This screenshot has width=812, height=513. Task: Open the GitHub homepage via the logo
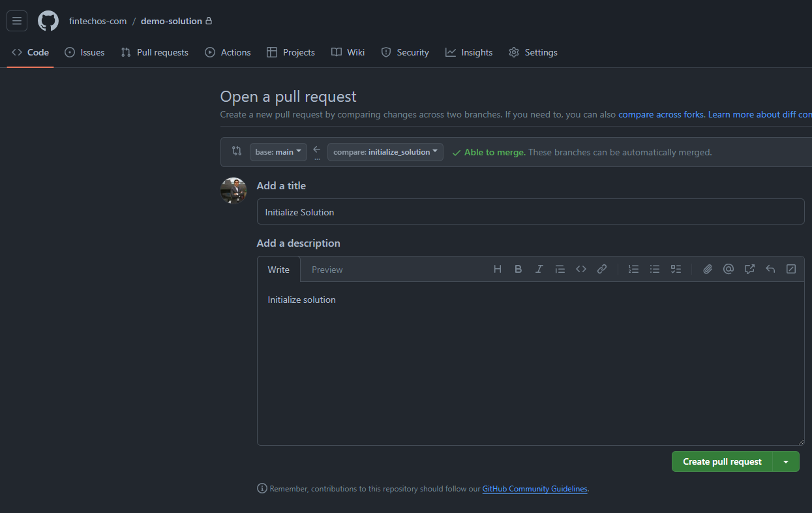coord(48,21)
